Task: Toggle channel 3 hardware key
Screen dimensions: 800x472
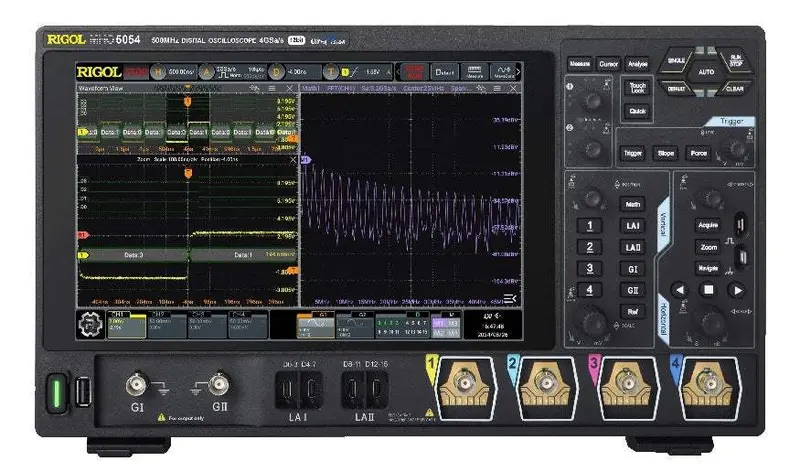Action: pos(589,268)
